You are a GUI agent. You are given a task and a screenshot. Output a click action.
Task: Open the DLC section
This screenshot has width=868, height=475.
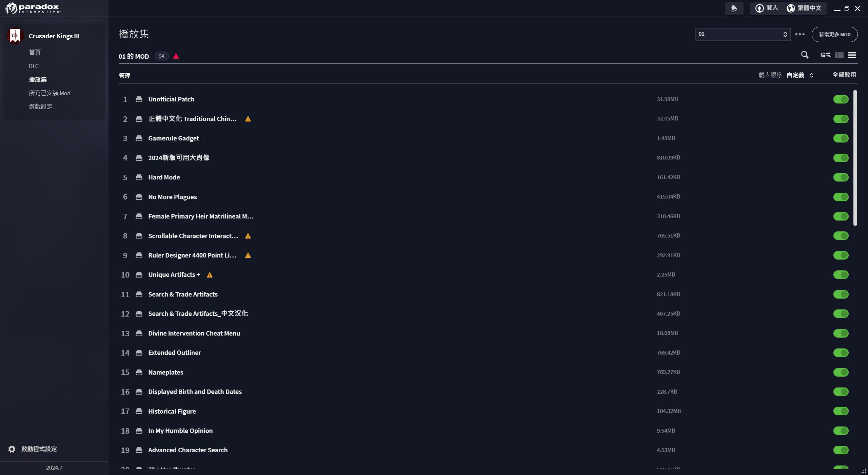click(34, 66)
